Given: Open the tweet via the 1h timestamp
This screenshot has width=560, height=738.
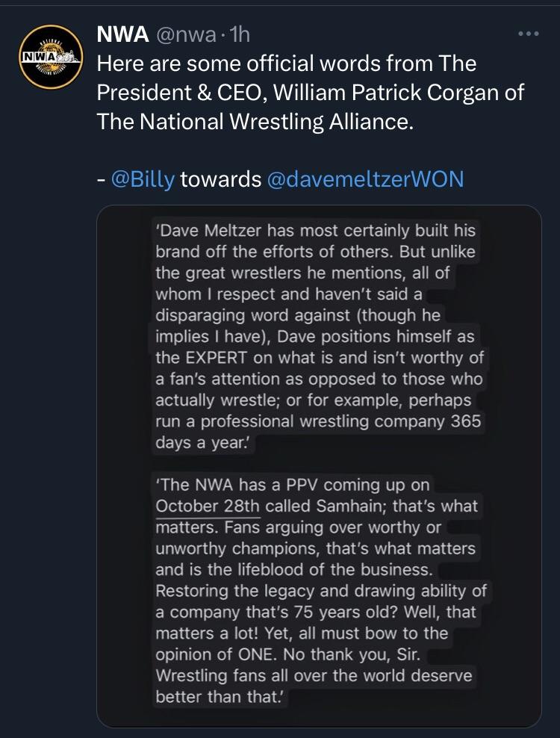Looking at the screenshot, I should point(239,35).
